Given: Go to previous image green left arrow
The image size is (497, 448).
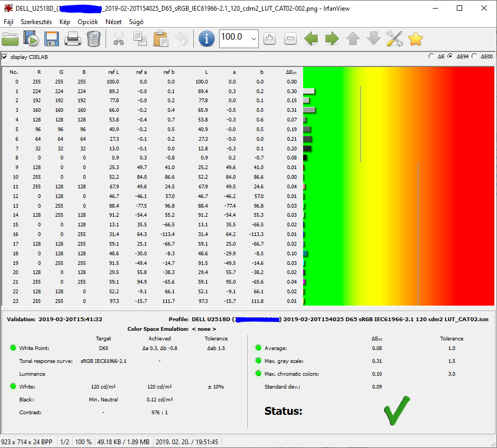Looking at the screenshot, I should (x=311, y=39).
